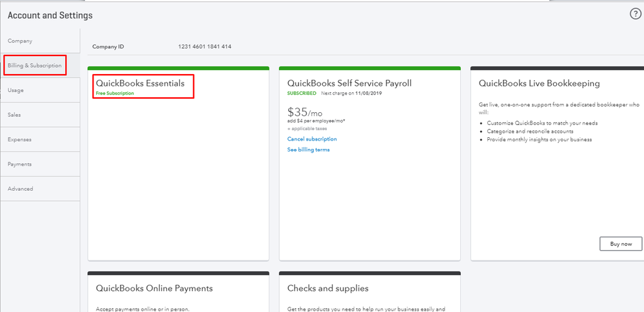Click the QuickBooks Live Bookkeeping title
The width and height of the screenshot is (644, 312).
point(540,83)
